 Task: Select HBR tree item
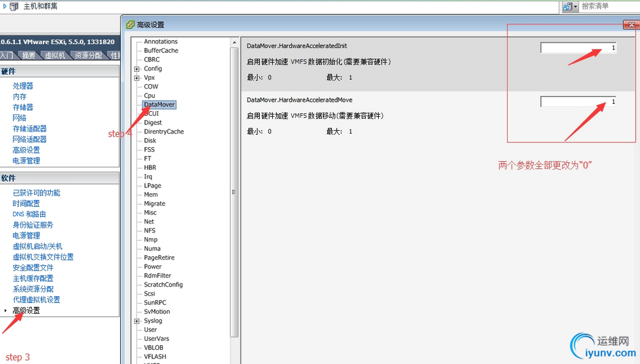tap(150, 167)
